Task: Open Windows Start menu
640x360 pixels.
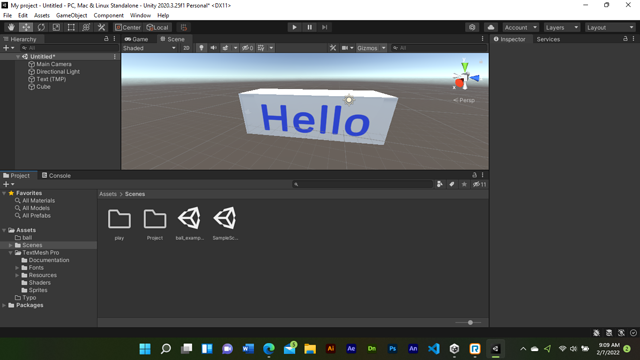Action: [x=145, y=349]
